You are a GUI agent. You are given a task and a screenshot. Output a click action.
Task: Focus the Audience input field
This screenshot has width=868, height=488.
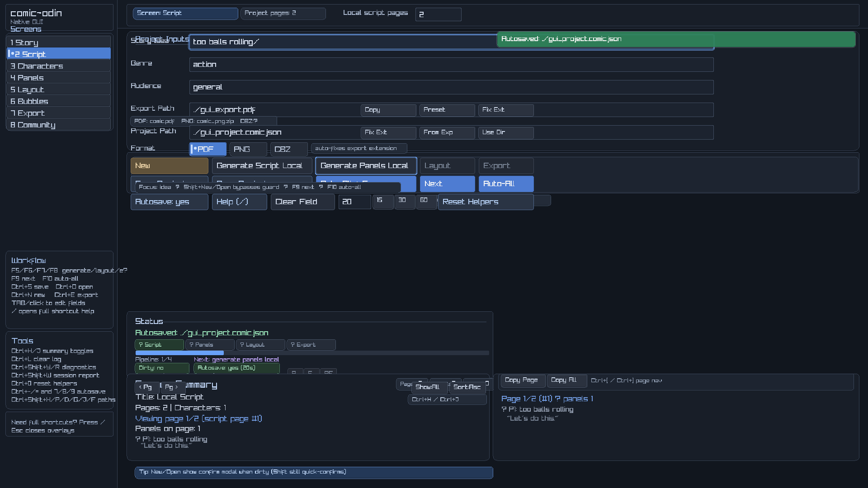coord(452,87)
